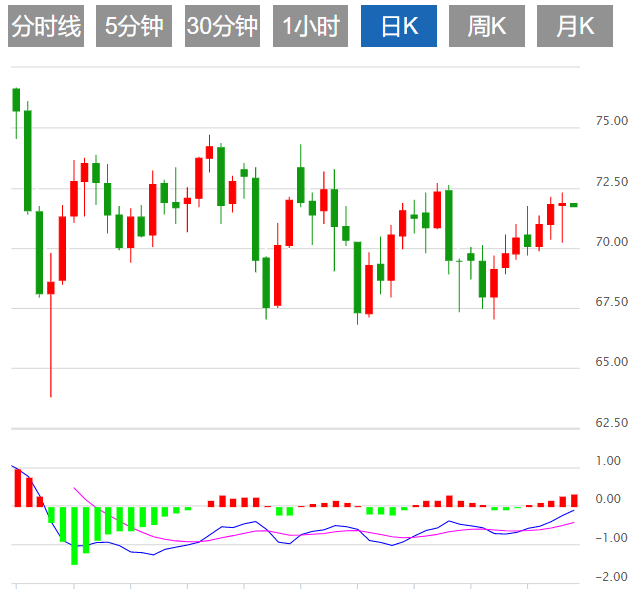This screenshot has width=639, height=589.
Task: Click the last green candle at far right
Action: 574,205
